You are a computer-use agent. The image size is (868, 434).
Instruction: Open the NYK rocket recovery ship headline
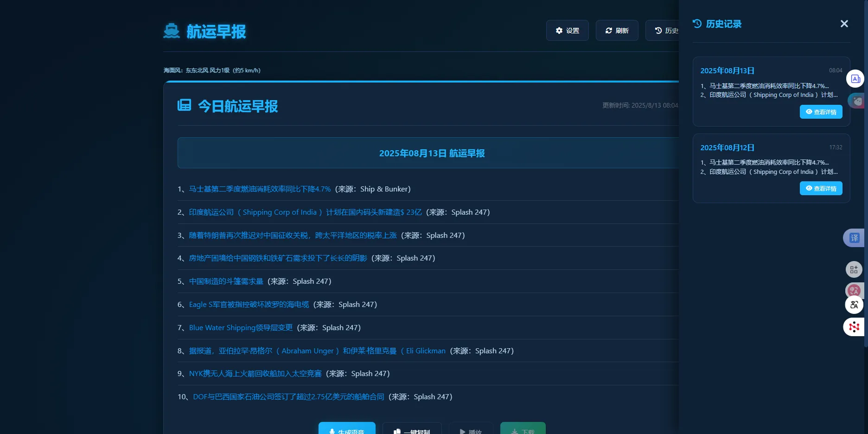pyautogui.click(x=255, y=374)
